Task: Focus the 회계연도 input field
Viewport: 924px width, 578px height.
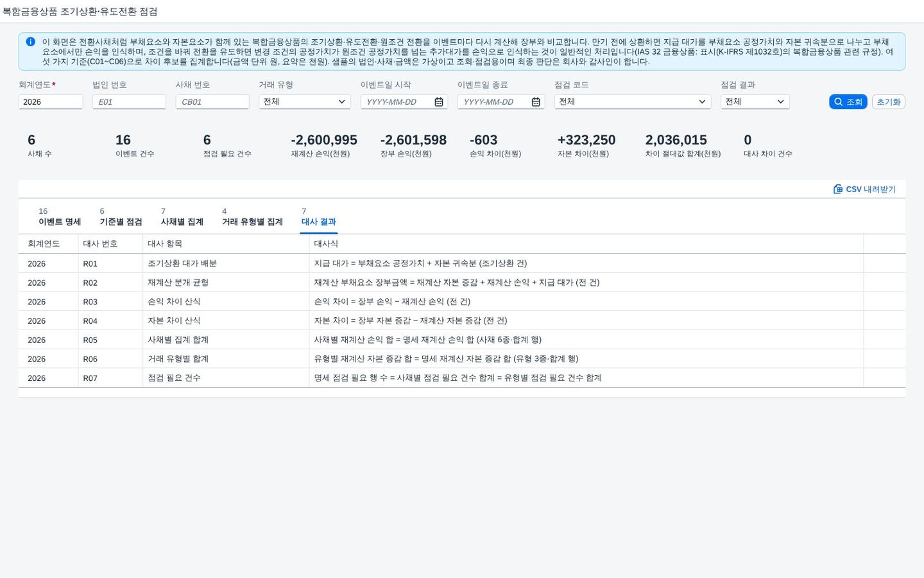Action: click(51, 101)
